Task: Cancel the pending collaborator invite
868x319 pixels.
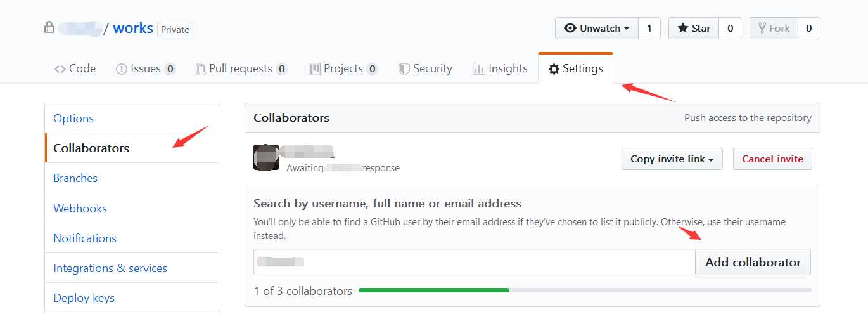Action: [x=772, y=159]
